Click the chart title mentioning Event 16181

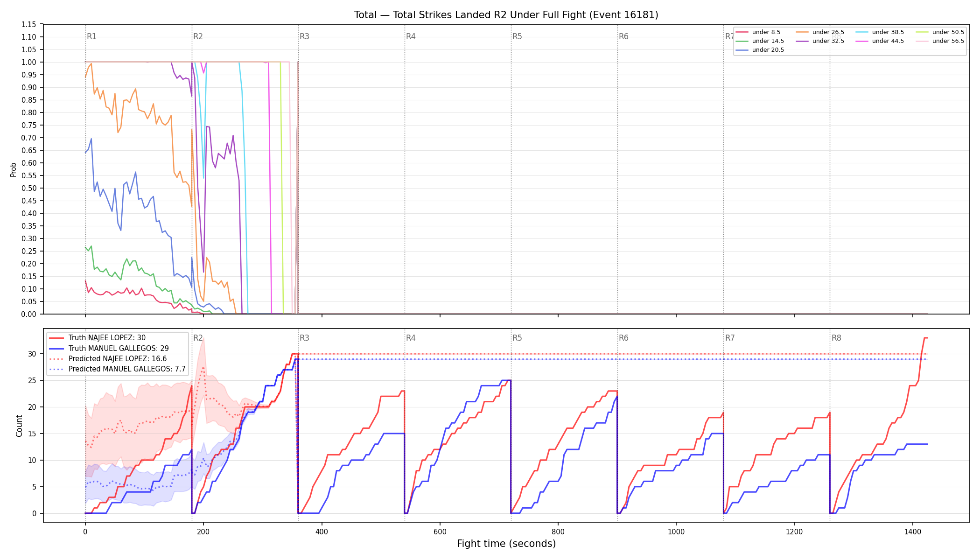point(506,15)
